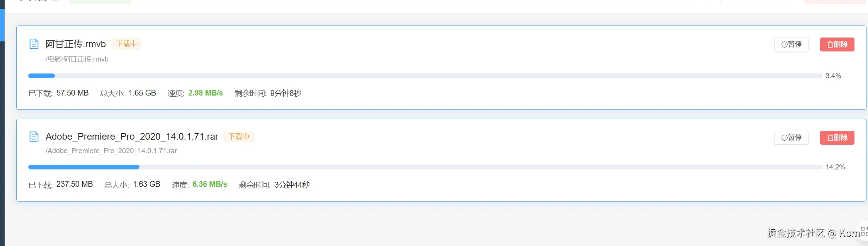This screenshot has height=246, width=868.
Task: Click the 下载中 status badge on 阿甘正传.rmvb
Action: (126, 44)
